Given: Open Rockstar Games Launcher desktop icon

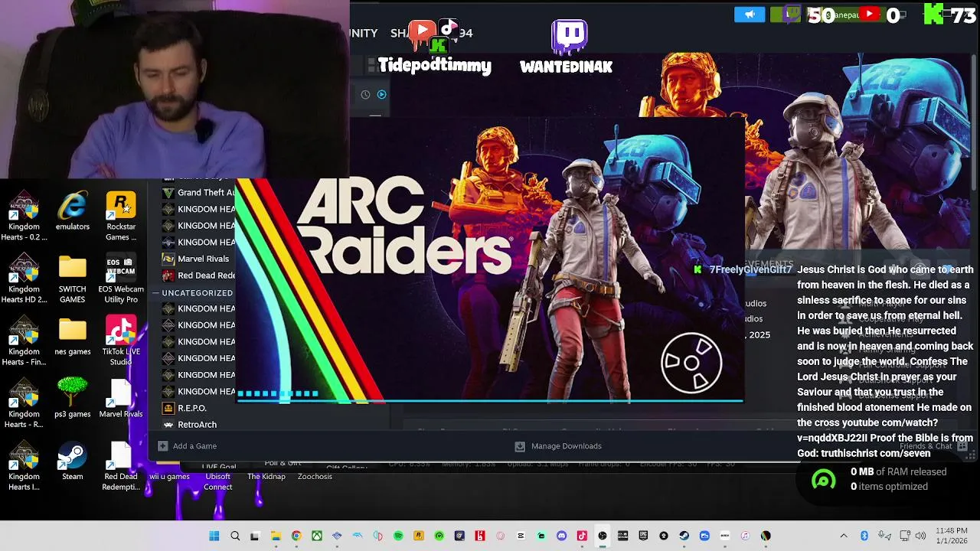Looking at the screenshot, I should click(121, 217).
